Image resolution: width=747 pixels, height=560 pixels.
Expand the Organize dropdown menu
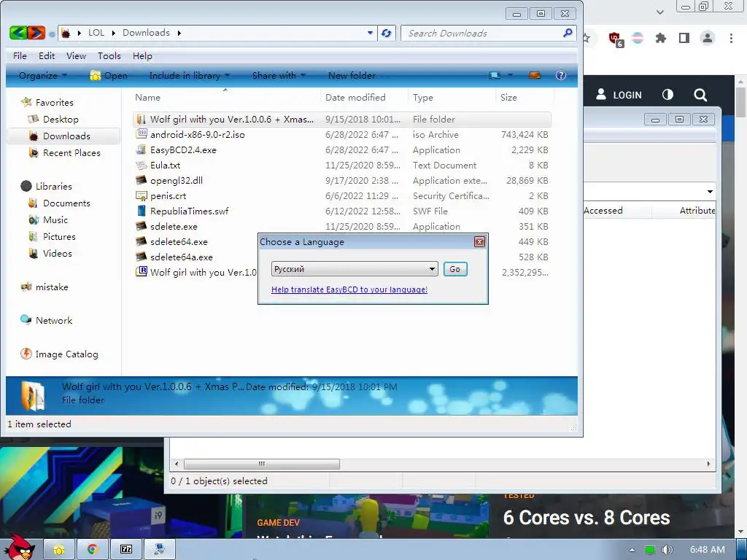point(42,75)
